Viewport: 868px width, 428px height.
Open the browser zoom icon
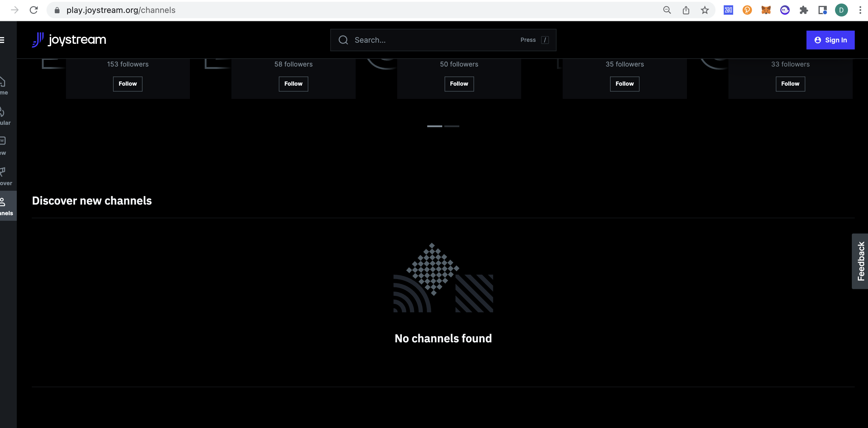point(667,10)
